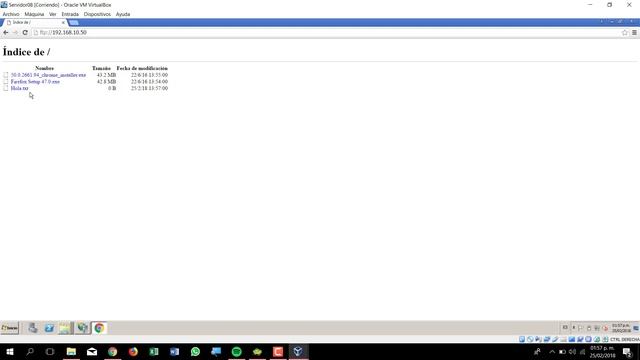Screen dimensions: 640x360
Task: Open the Ver menu in VirtualBox
Action: (x=53, y=14)
